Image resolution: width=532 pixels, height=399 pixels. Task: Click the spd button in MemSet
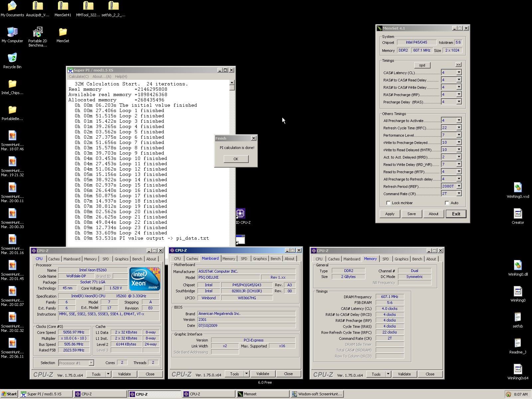(422, 65)
